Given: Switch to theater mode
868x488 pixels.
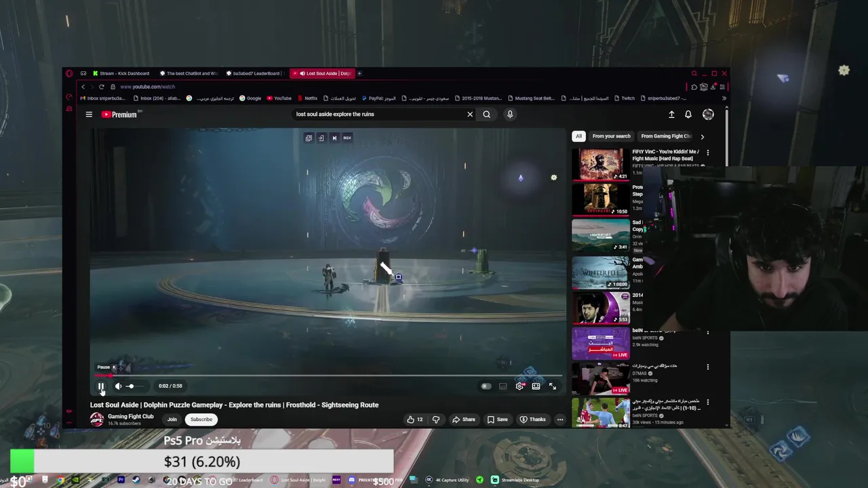Looking at the screenshot, I should (536, 386).
